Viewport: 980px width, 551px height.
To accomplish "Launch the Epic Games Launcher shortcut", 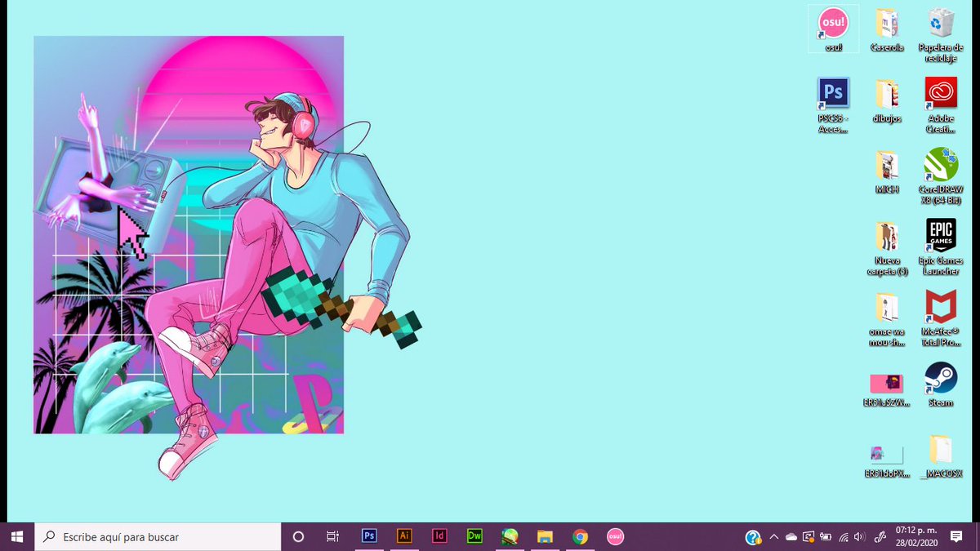I will point(941,247).
